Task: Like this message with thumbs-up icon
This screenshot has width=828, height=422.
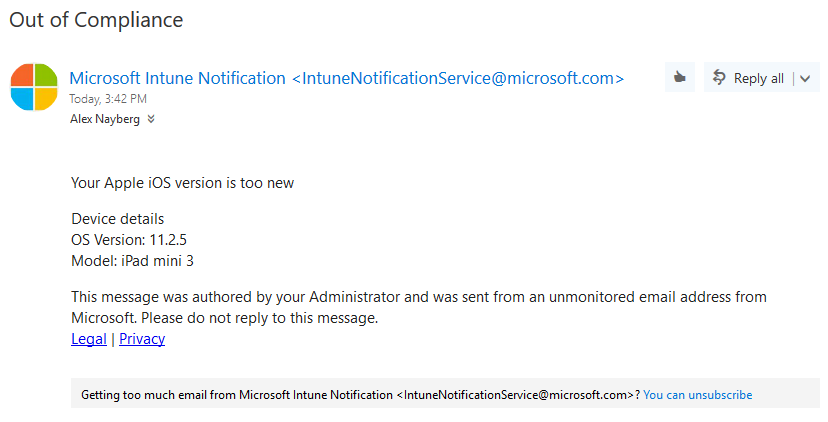Action: [680, 78]
